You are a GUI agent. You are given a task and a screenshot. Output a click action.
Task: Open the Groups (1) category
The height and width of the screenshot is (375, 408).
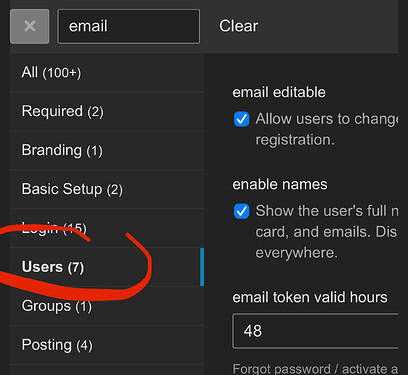(x=107, y=306)
